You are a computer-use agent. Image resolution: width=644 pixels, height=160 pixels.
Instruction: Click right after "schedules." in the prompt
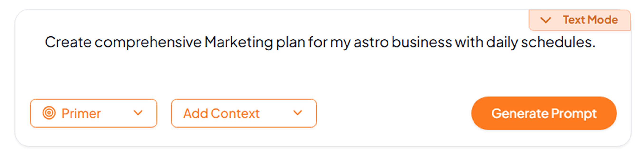pyautogui.click(x=597, y=42)
